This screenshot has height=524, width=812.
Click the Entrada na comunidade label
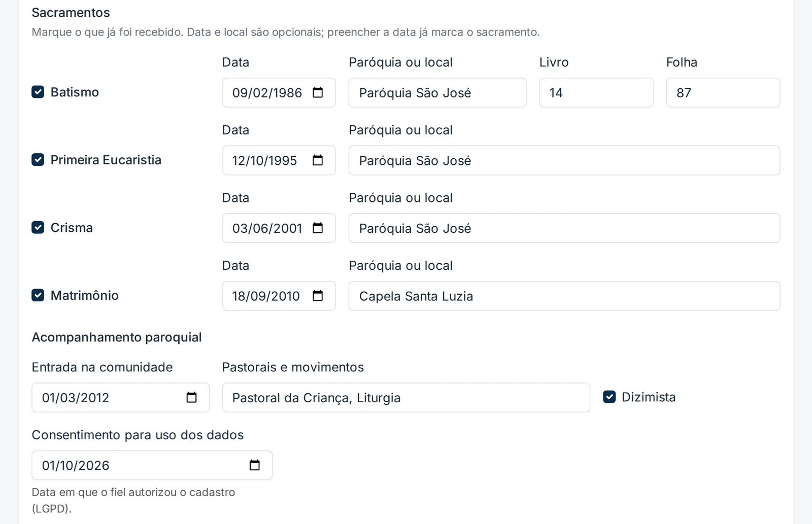point(102,367)
